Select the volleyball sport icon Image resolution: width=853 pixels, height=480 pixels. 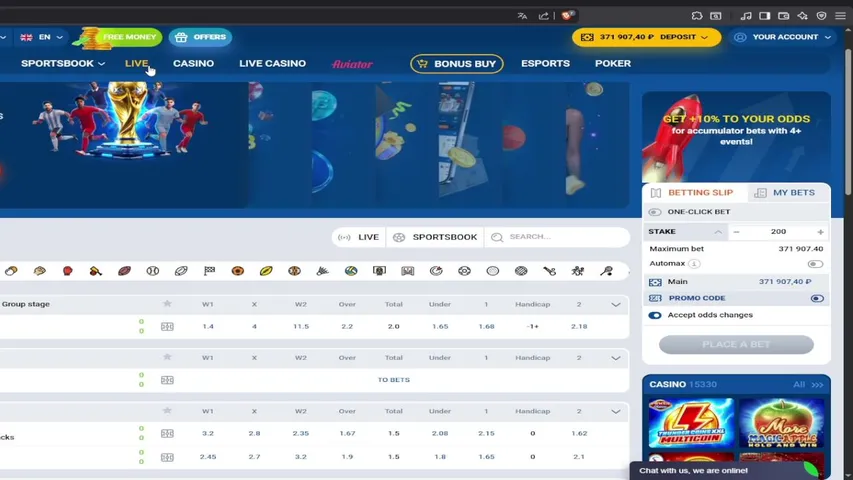tap(351, 270)
